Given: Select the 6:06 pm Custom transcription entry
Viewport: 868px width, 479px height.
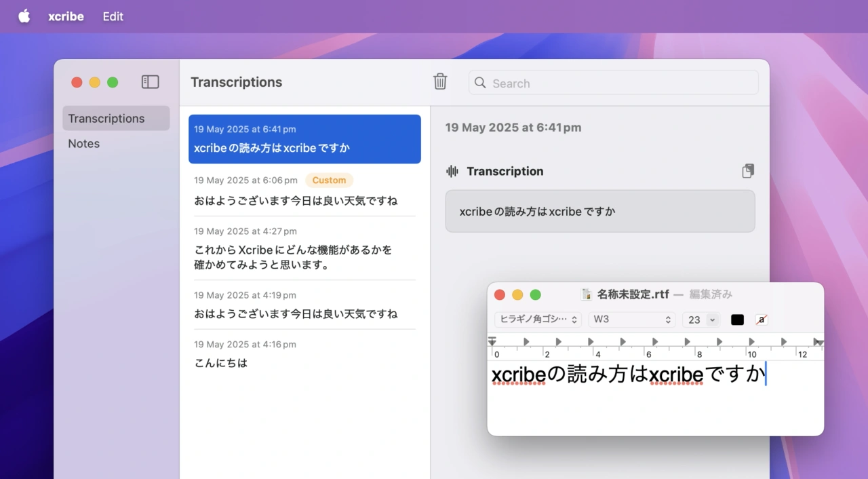Looking at the screenshot, I should tap(304, 191).
